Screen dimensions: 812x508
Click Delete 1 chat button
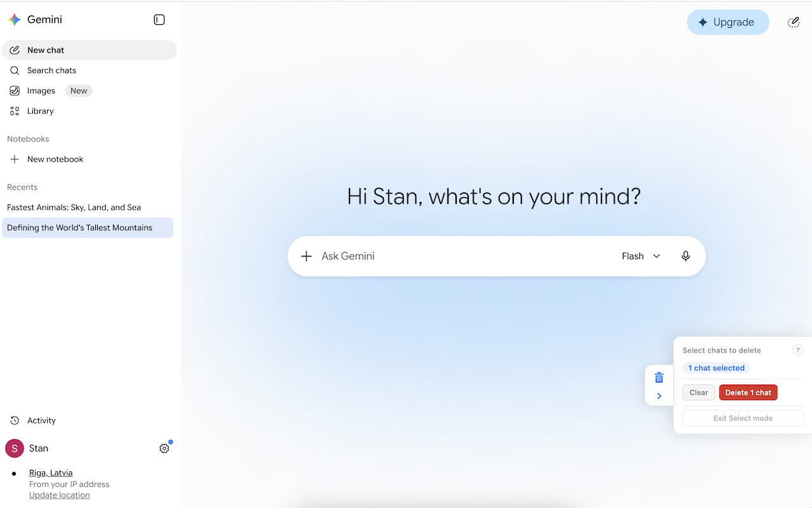click(x=749, y=392)
